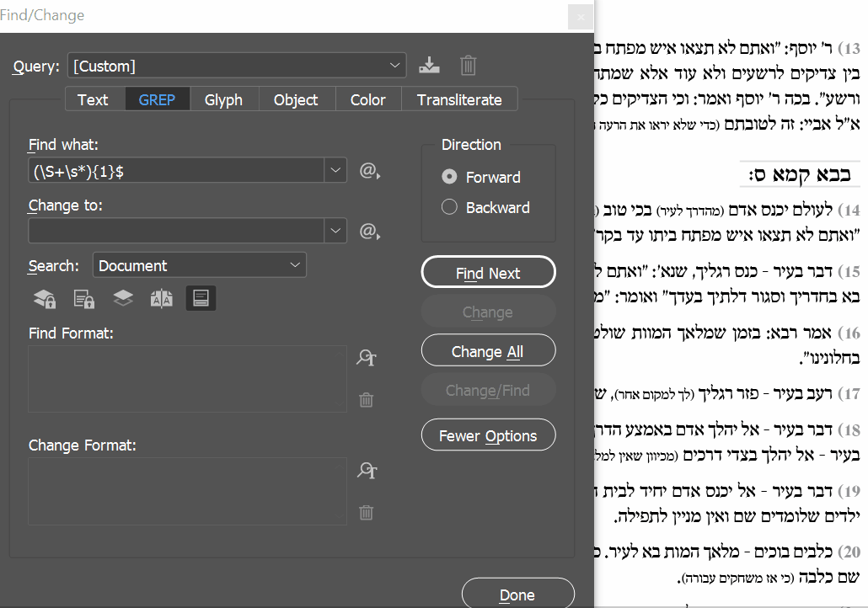Screen dimensions: 868x608
Task: Expand Change to history dropdown arrow
Action: tap(335, 231)
